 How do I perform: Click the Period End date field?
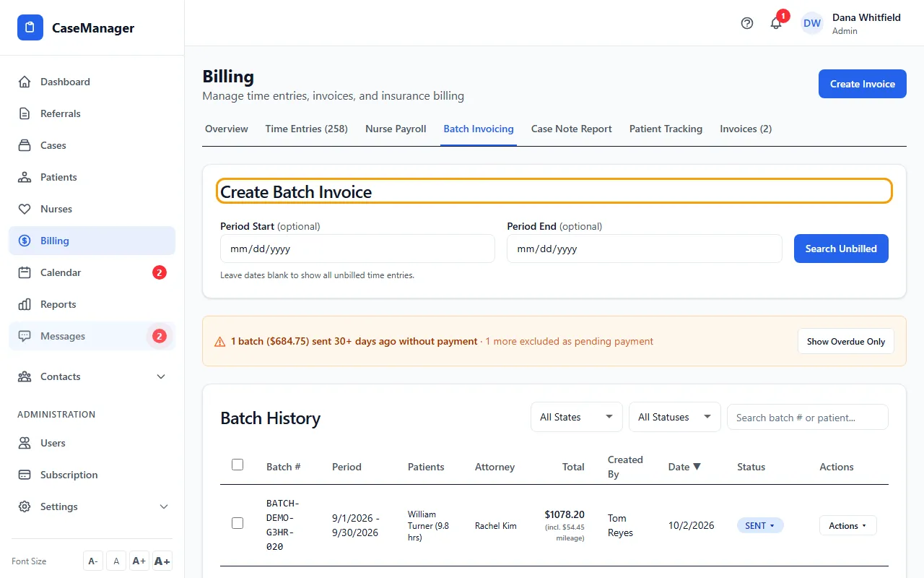click(x=645, y=249)
